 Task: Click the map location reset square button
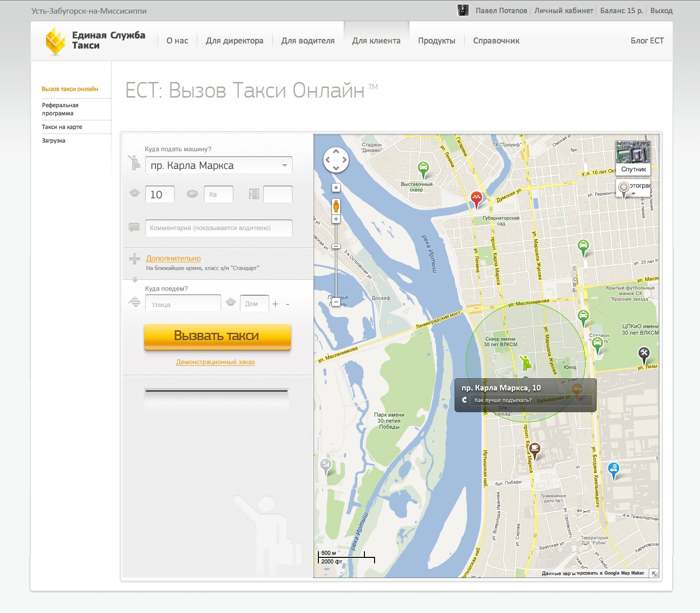(336, 188)
